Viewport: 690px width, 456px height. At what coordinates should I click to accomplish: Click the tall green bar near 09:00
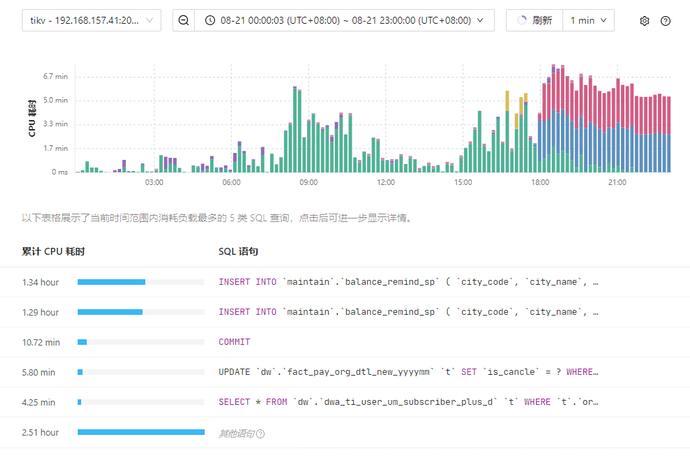(x=295, y=130)
